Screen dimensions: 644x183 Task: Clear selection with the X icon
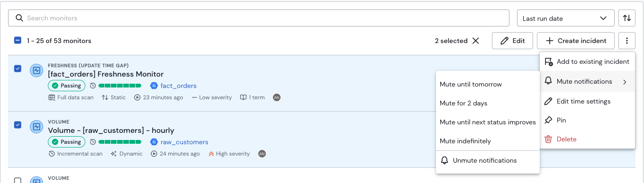475,41
